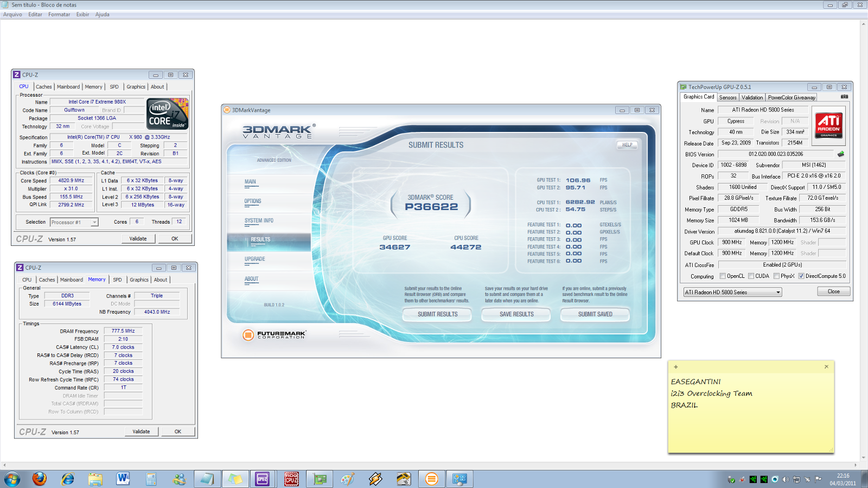Enable the OpenCL checkbox in GPU-Z
This screenshot has height=488, width=868.
pos(723,276)
